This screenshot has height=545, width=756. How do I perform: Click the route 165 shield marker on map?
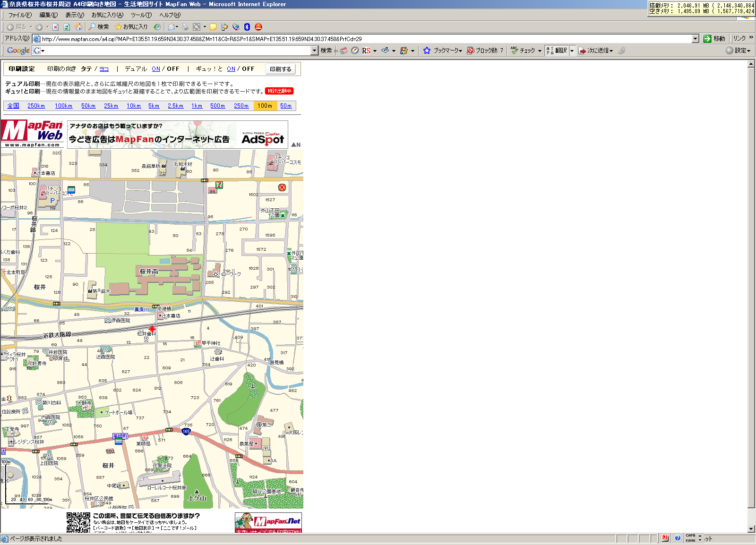[x=186, y=431]
